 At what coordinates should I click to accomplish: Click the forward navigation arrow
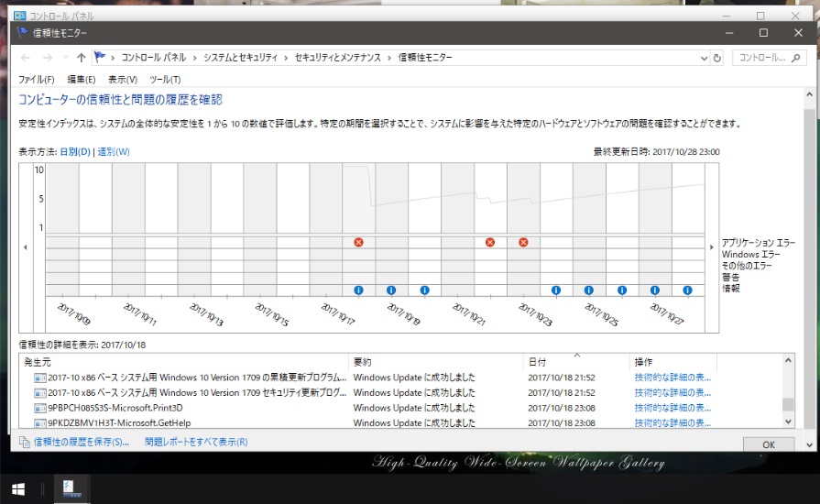[x=48, y=58]
